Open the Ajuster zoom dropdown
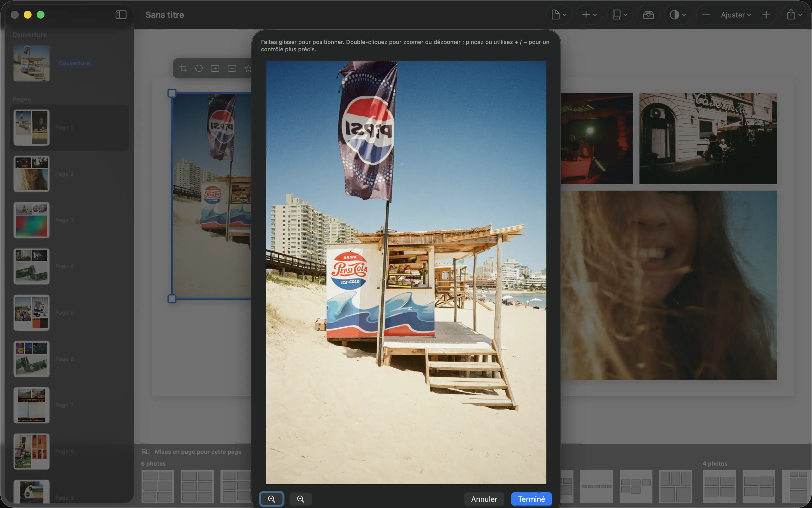 (736, 15)
